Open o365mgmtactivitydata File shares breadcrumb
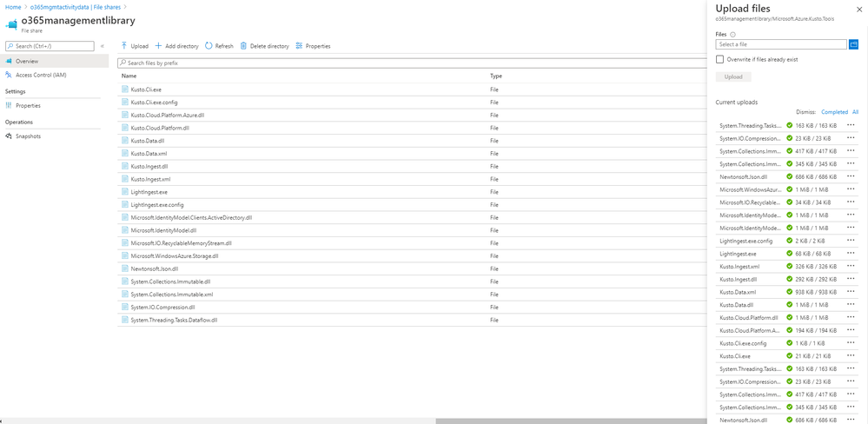 pos(76,7)
